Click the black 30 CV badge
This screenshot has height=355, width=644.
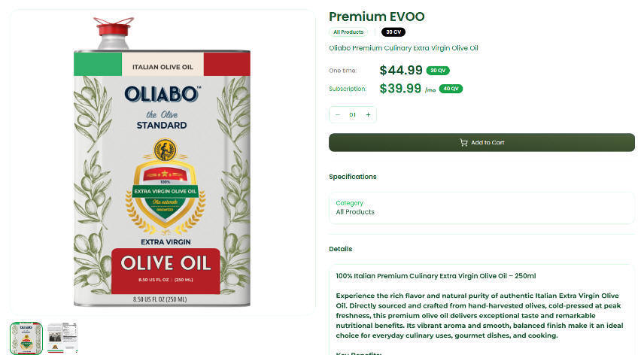coord(393,32)
